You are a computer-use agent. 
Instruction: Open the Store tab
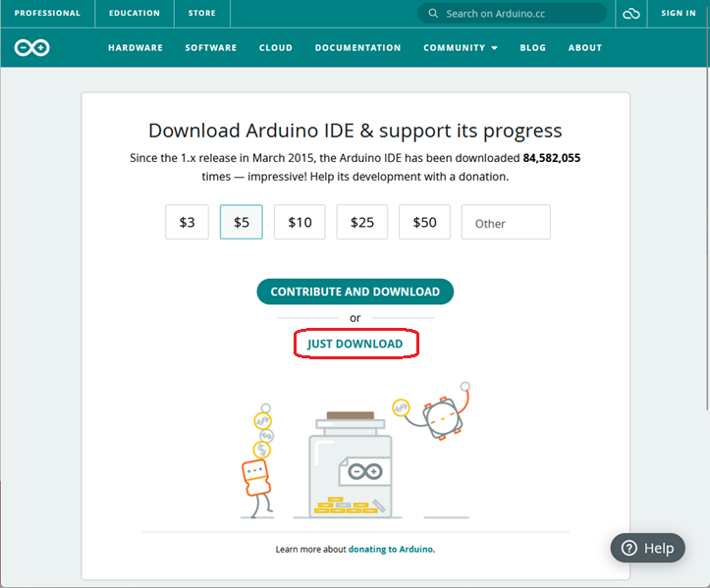pos(201,14)
